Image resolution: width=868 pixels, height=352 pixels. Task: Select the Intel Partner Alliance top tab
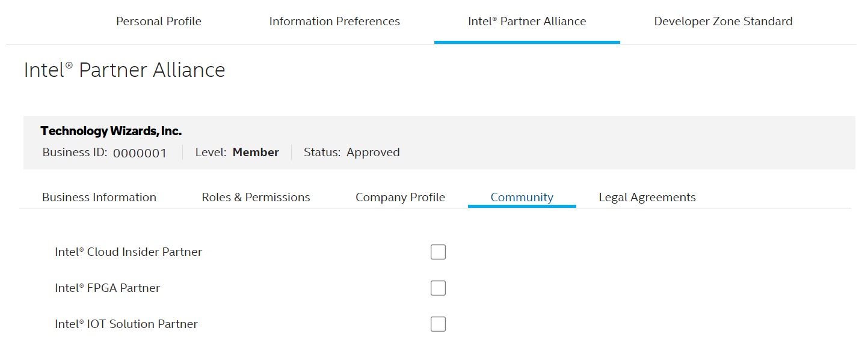527,22
